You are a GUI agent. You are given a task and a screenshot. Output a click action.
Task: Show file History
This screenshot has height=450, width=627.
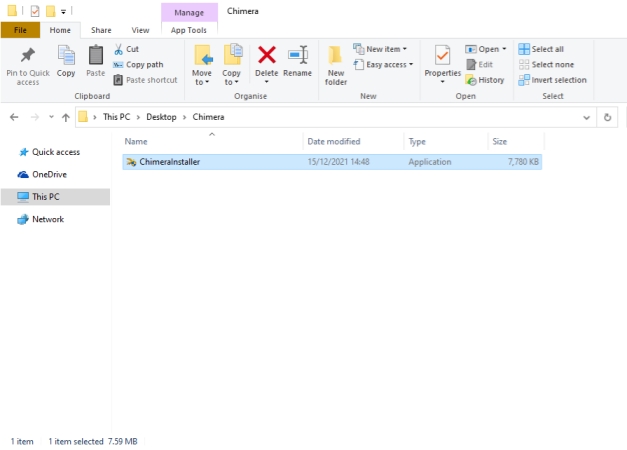tap(485, 80)
